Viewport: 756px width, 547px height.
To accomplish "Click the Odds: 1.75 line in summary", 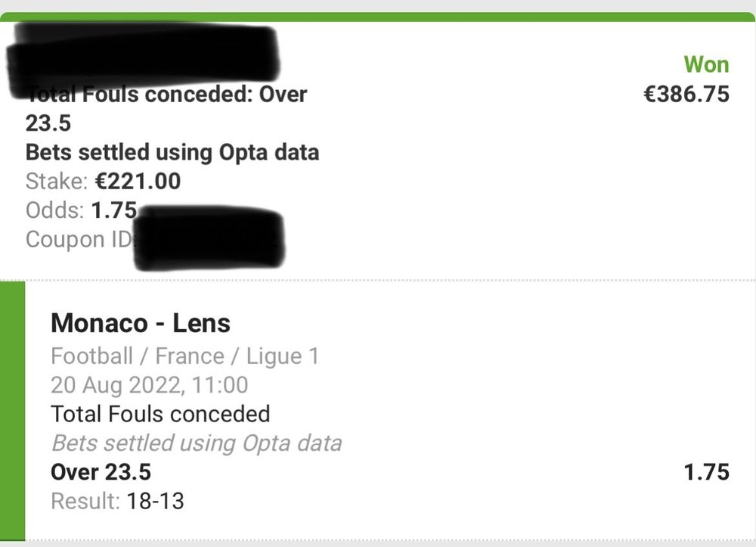I will coord(82,210).
